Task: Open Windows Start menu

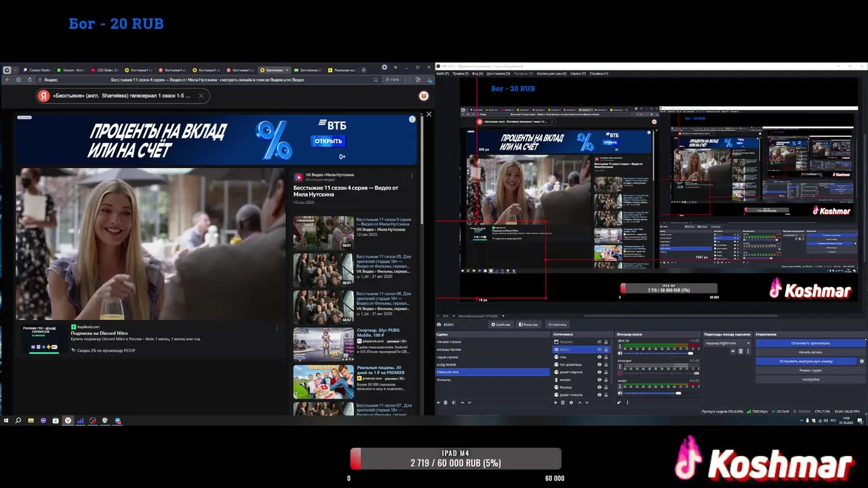Action: [x=6, y=420]
